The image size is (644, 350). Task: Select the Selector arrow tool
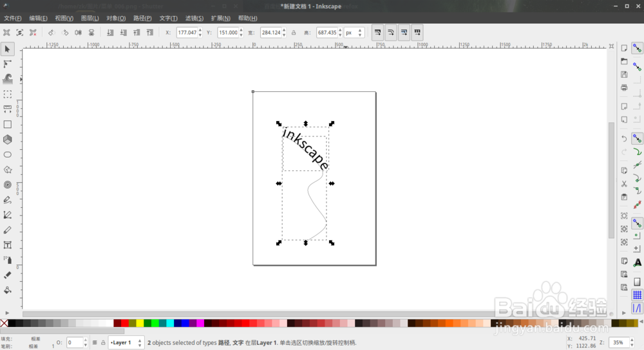[x=7, y=50]
